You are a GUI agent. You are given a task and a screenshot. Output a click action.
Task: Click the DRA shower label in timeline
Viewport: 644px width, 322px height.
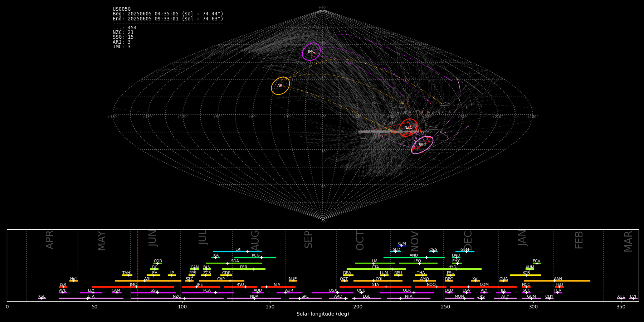347,273
